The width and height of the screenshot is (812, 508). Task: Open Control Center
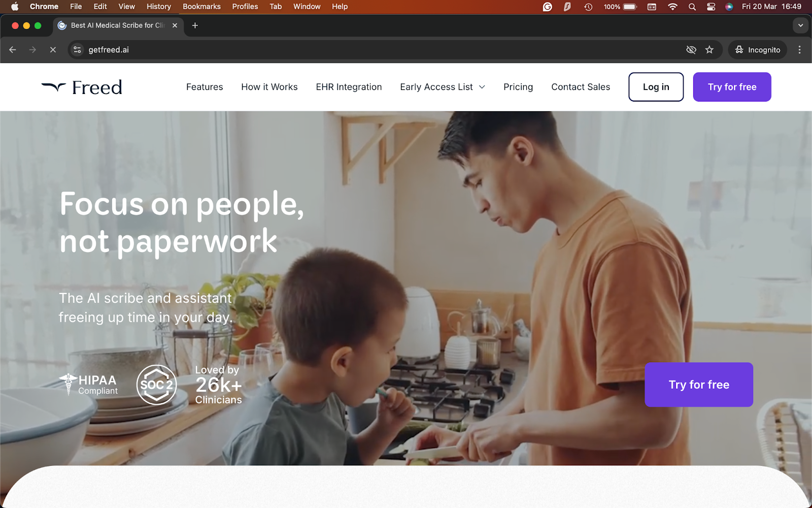click(x=710, y=7)
